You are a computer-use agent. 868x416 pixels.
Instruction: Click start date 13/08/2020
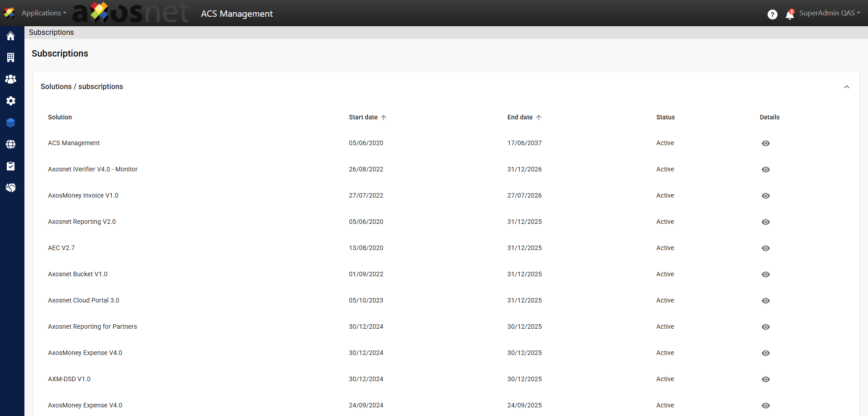pos(366,248)
